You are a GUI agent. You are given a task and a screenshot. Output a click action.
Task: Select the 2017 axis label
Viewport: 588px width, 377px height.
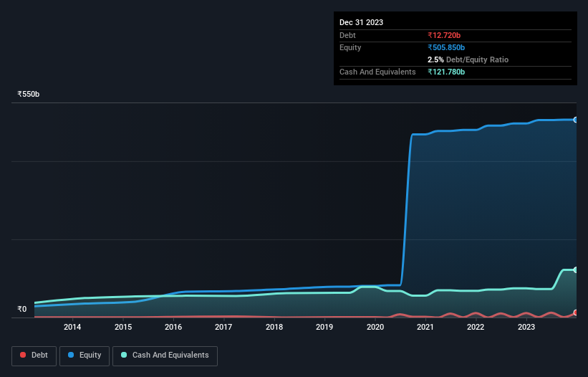click(x=223, y=327)
